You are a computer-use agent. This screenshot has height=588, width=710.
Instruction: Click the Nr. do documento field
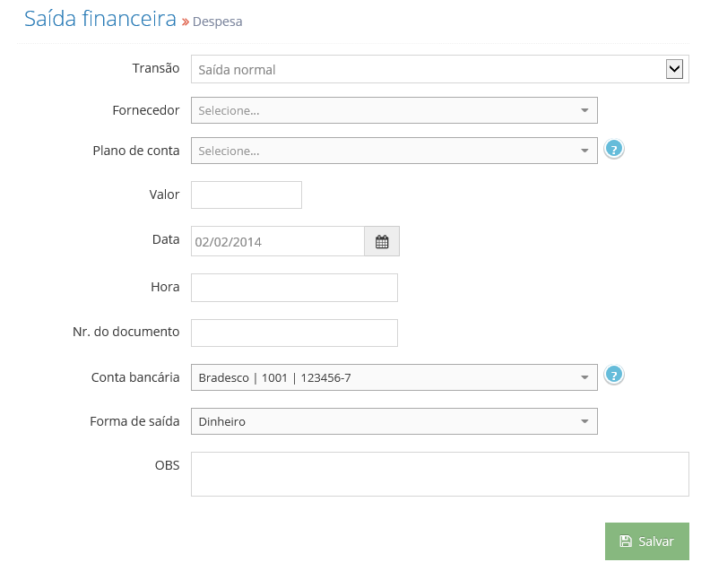294,333
